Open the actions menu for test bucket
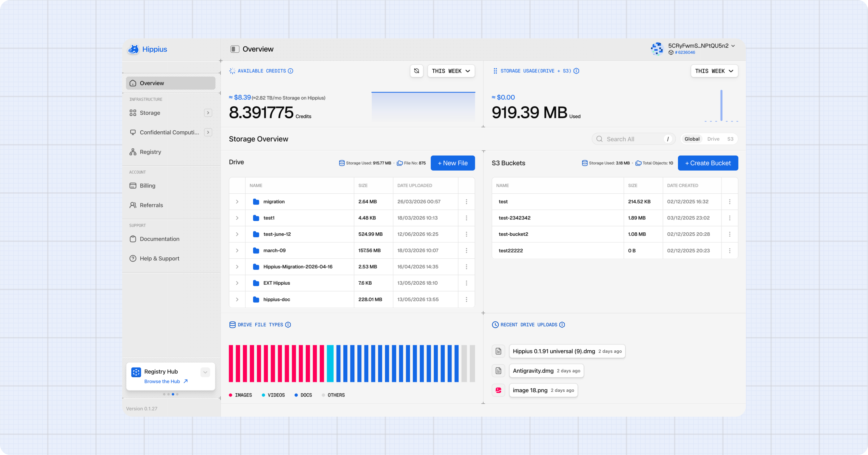The height and width of the screenshot is (455, 868). [730, 201]
